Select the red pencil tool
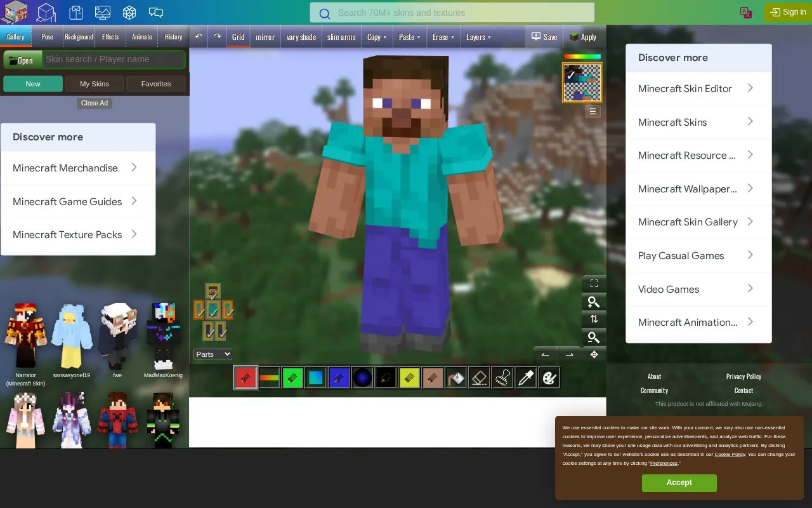812x508 pixels. pyautogui.click(x=246, y=378)
